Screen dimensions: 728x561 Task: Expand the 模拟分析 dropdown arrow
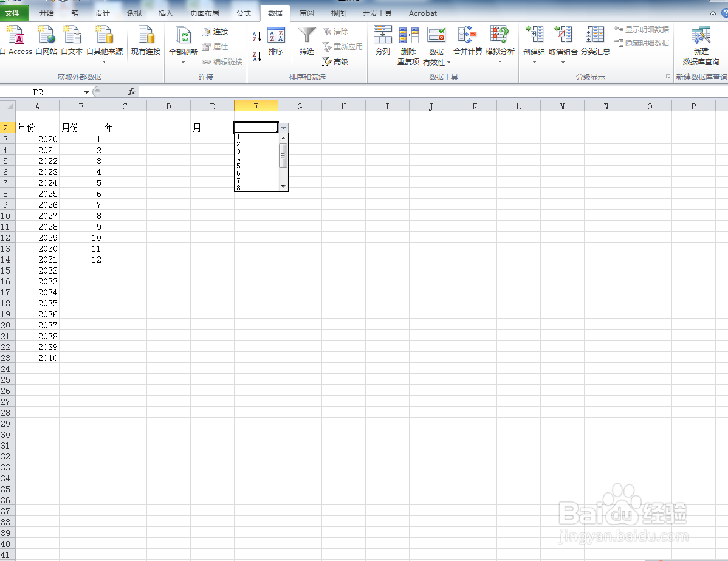point(500,62)
